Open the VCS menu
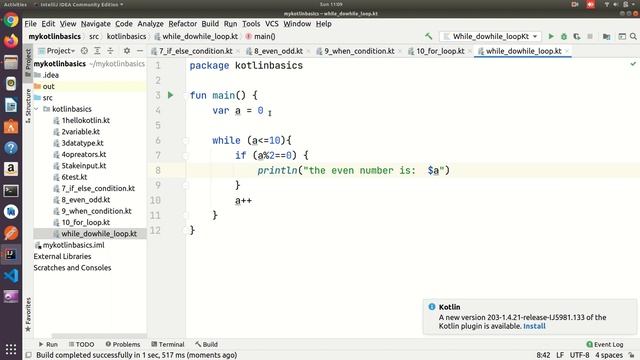Image resolution: width=640 pixels, height=360 pixels. point(271,24)
